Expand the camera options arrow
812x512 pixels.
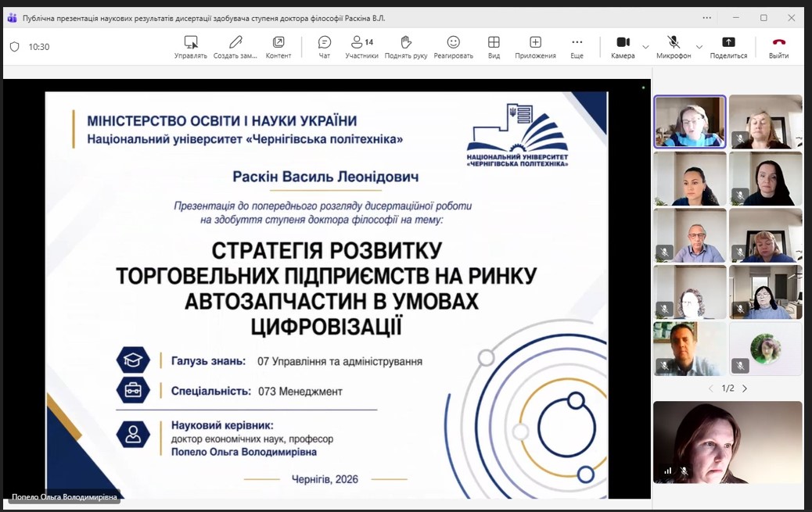[x=645, y=47]
